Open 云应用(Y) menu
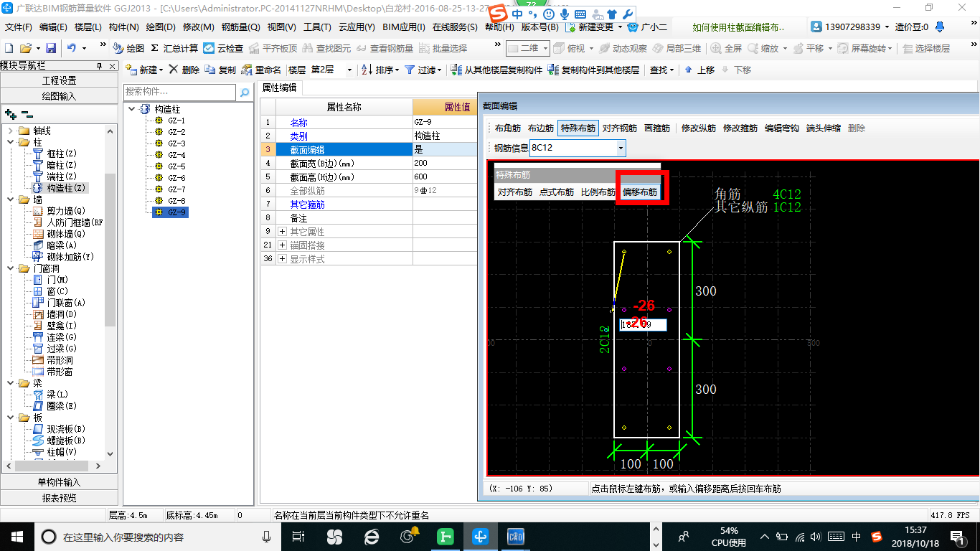Image resolution: width=980 pixels, height=551 pixels. tap(357, 27)
